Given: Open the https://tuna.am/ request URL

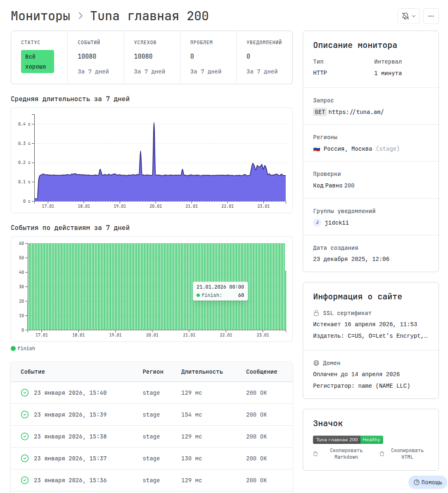Looking at the screenshot, I should tap(356, 112).
